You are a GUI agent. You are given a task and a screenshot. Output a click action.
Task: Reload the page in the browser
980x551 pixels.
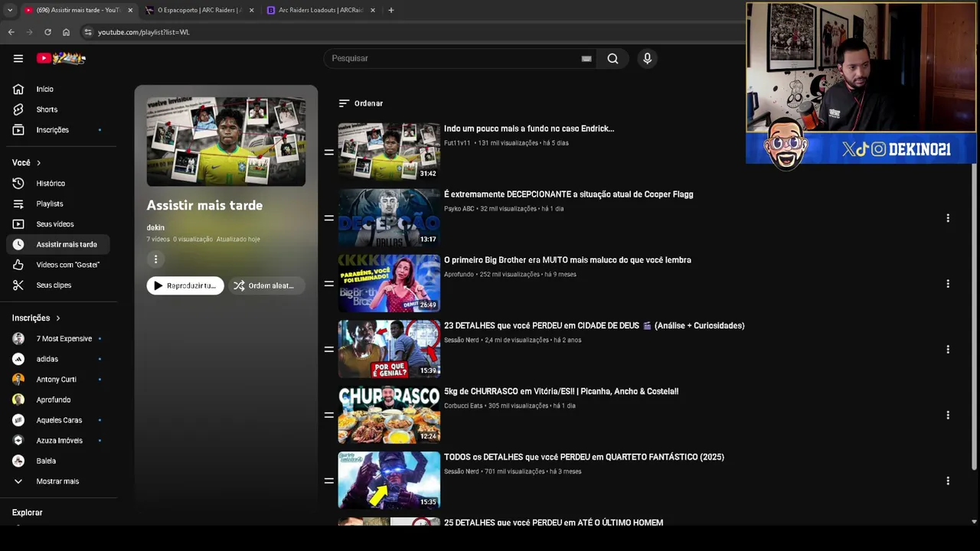(x=47, y=32)
